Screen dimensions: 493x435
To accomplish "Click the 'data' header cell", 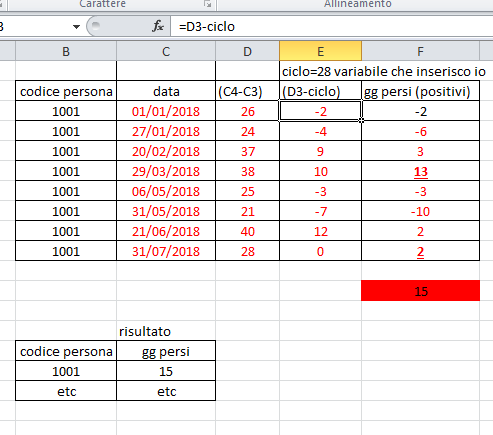I will point(166,91).
